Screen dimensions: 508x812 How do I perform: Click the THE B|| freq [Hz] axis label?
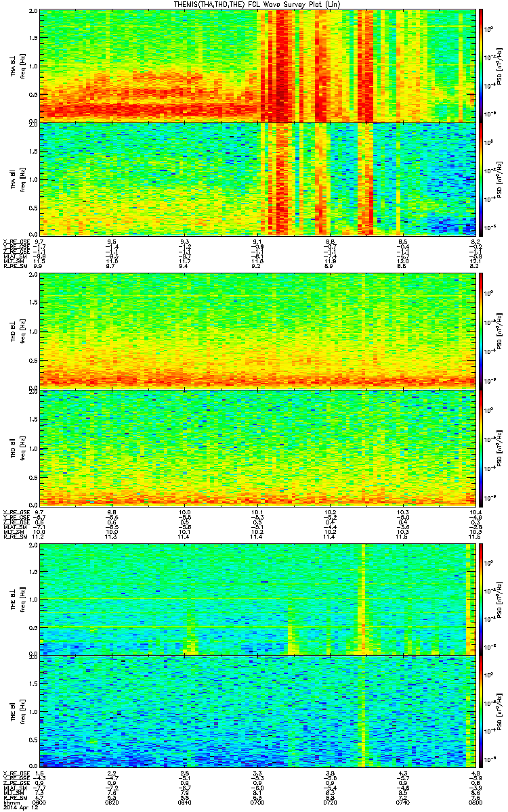[x=22, y=712]
